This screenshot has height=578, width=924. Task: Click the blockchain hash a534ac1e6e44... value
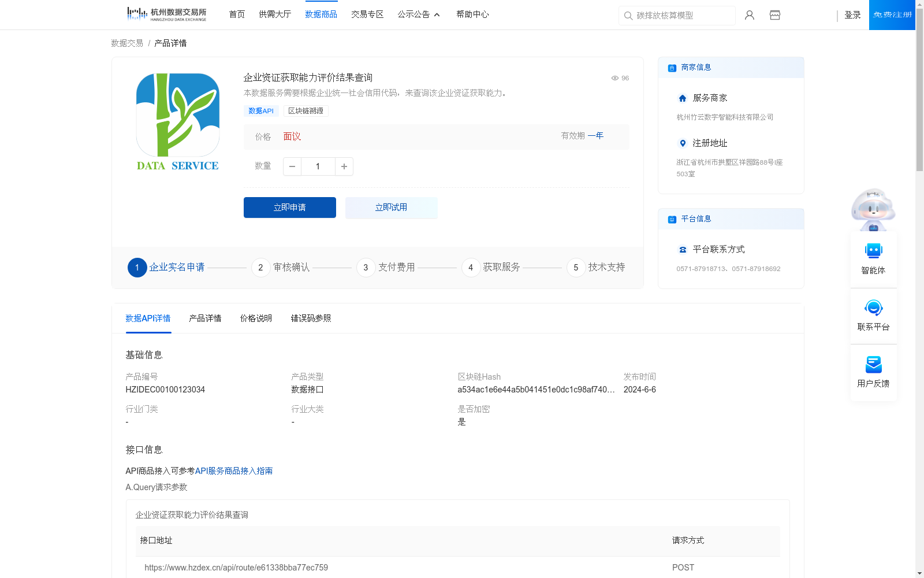[536, 390]
